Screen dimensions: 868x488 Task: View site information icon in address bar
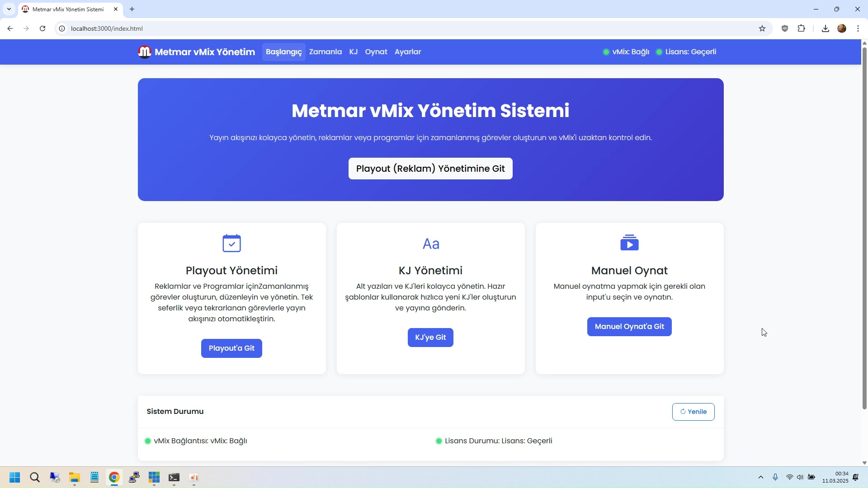coord(62,28)
